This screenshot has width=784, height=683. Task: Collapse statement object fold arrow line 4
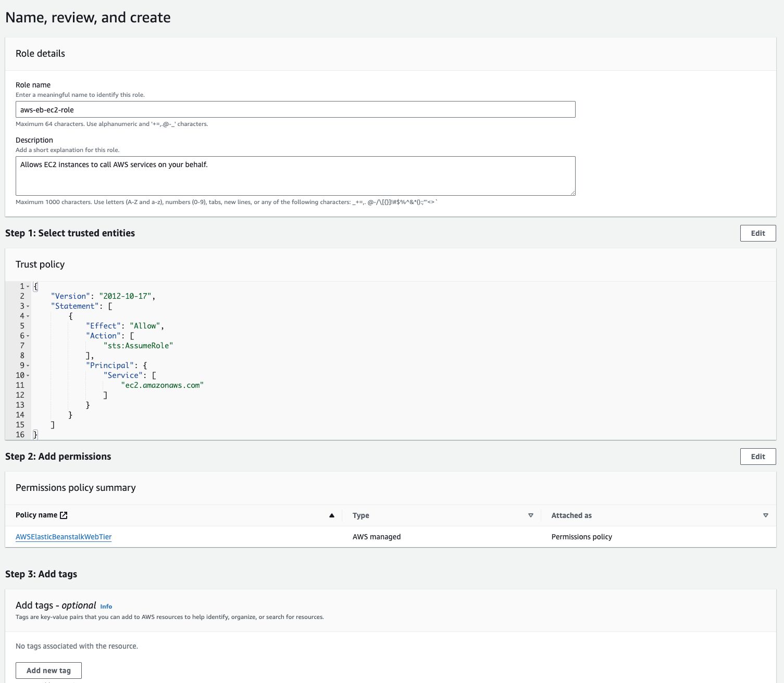[28, 317]
